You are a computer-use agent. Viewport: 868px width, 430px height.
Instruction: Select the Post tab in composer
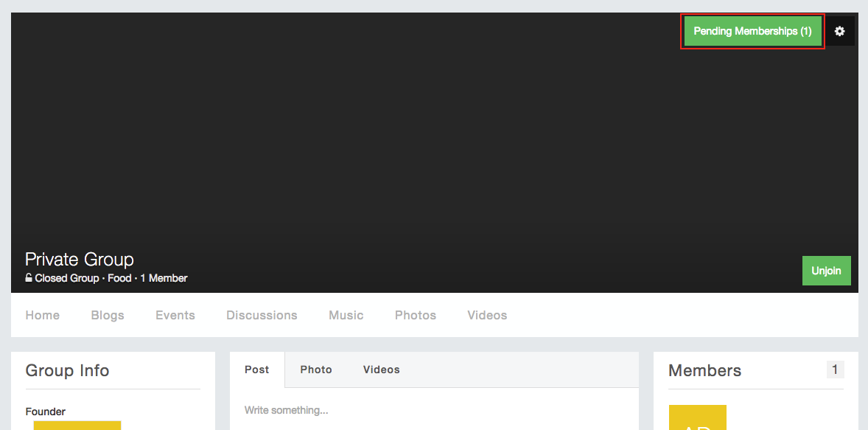click(257, 370)
